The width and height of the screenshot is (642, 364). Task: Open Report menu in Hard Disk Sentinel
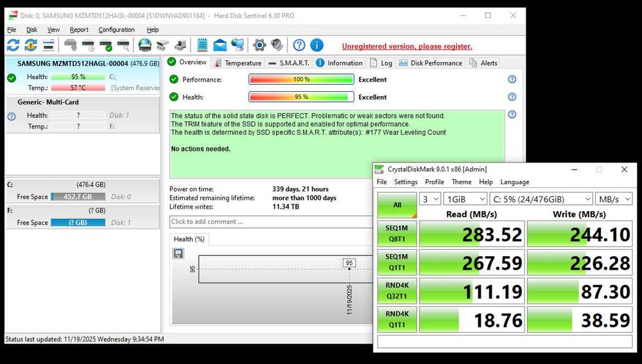(79, 30)
